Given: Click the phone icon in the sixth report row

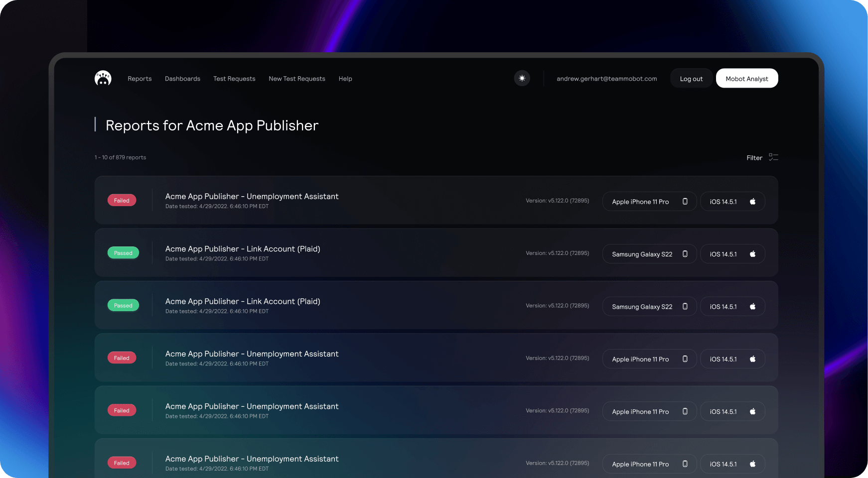Looking at the screenshot, I should [685, 464].
